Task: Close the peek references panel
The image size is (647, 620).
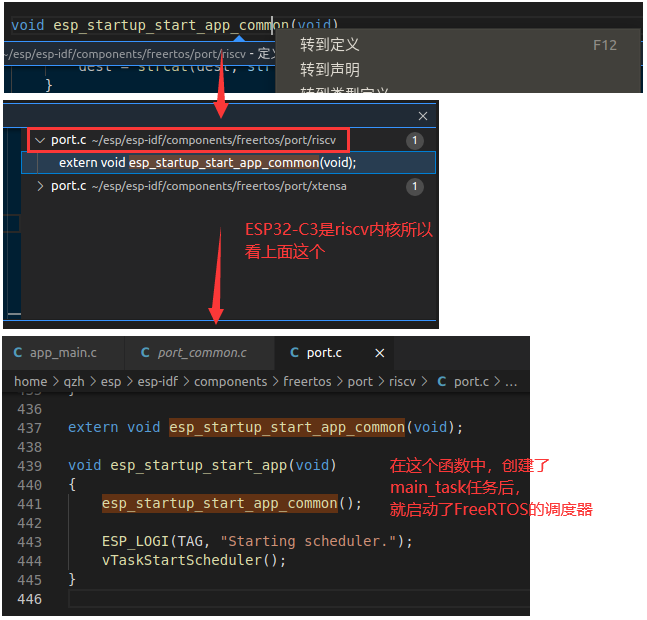Action: pyautogui.click(x=423, y=116)
